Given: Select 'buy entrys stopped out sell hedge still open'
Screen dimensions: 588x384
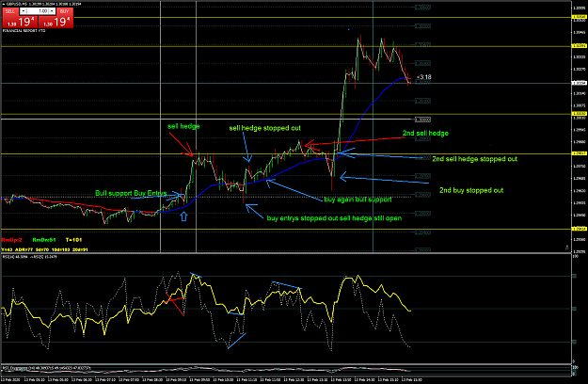Looking at the screenshot, I should [334, 218].
